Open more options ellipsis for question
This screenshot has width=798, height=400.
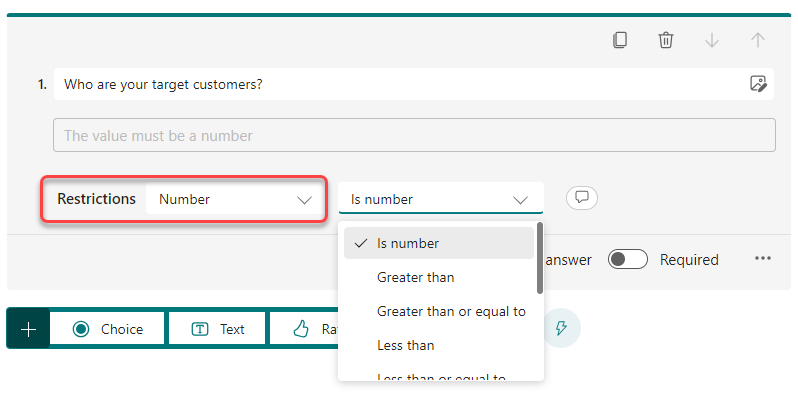[x=763, y=259]
